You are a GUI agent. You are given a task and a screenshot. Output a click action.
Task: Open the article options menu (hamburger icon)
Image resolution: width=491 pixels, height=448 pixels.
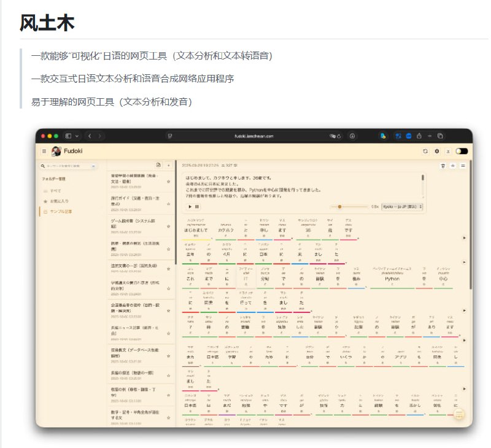click(463, 165)
